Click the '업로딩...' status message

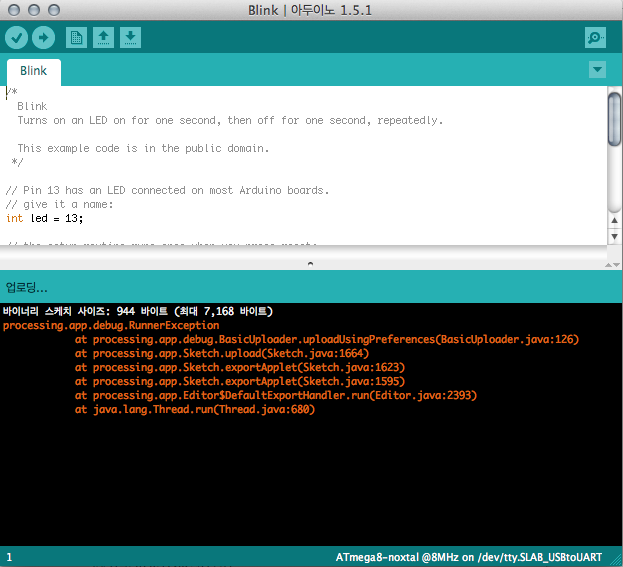pos(27,287)
